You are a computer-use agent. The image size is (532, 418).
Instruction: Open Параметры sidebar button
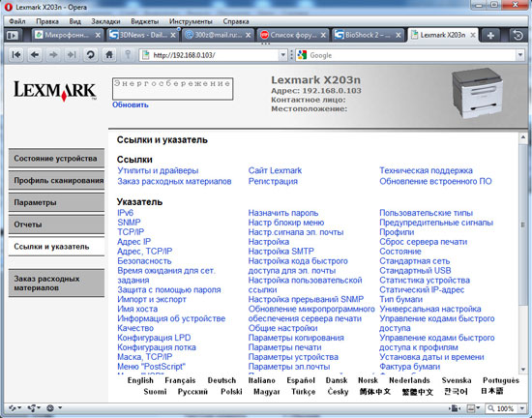(56, 202)
